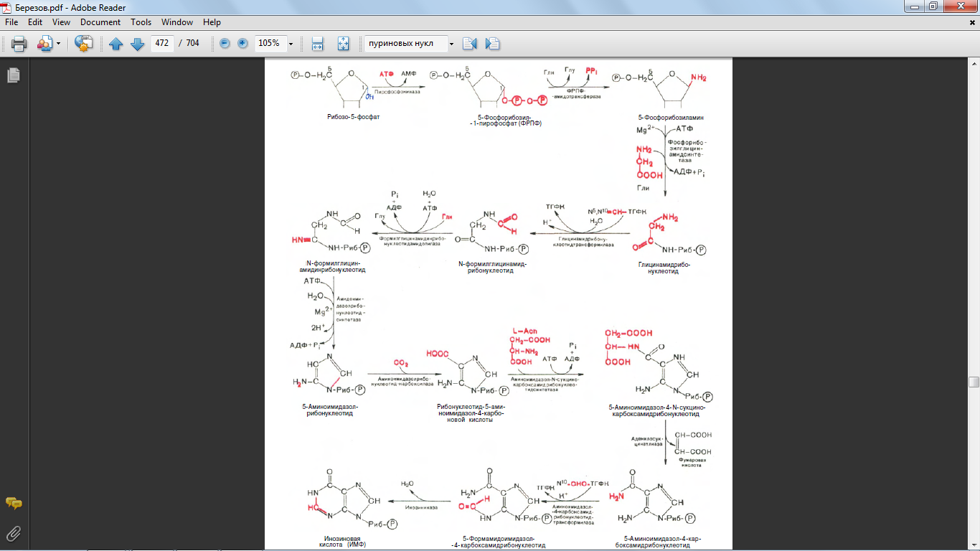Close the document with the menu-bar x

tap(972, 22)
